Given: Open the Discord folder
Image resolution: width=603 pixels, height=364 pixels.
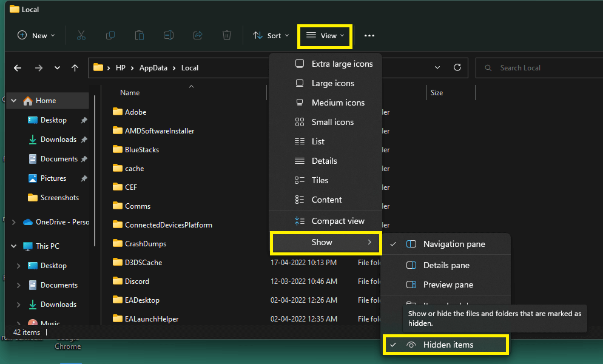Looking at the screenshot, I should coord(136,281).
